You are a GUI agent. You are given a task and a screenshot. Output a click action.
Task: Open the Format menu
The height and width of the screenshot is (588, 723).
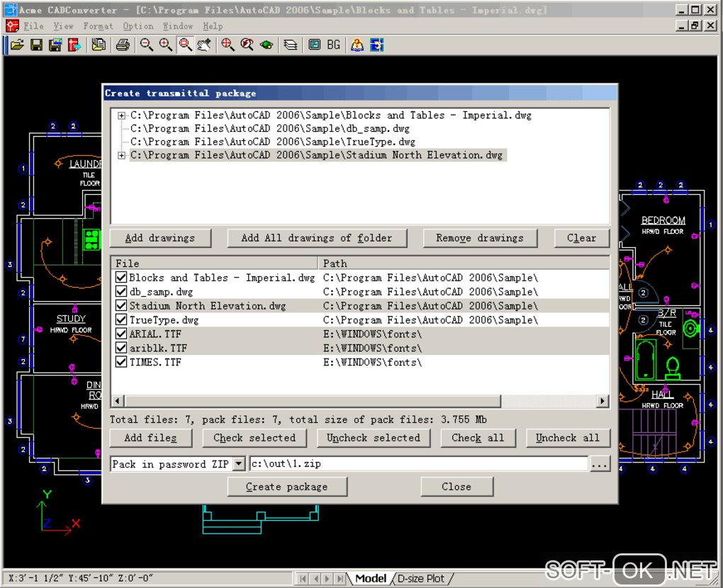(98, 26)
